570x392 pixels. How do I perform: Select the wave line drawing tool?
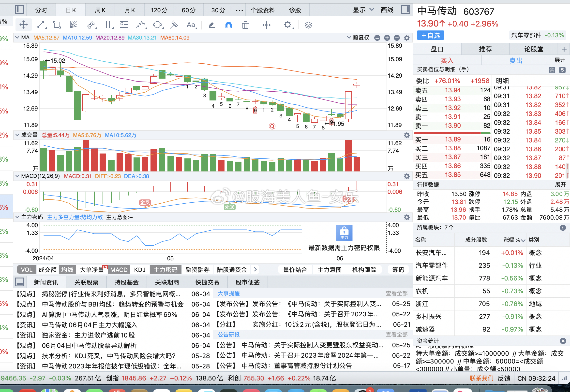coord(141,25)
